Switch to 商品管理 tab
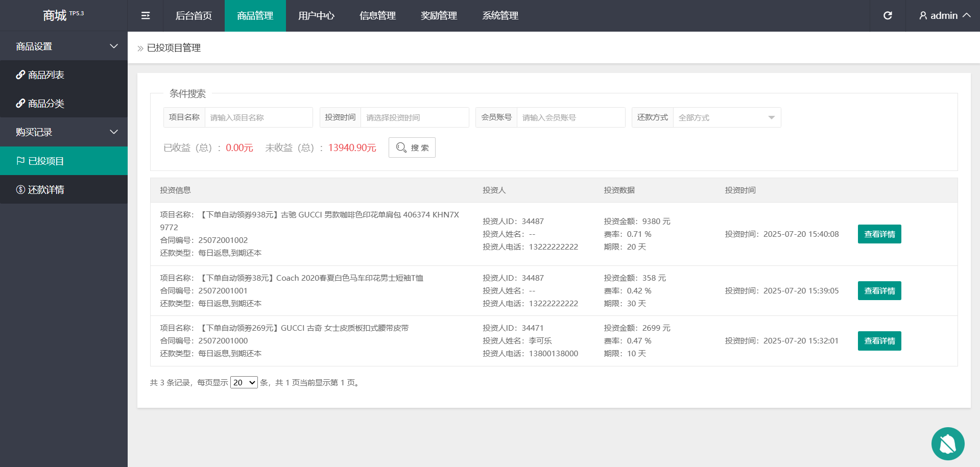The image size is (980, 467). tap(255, 16)
